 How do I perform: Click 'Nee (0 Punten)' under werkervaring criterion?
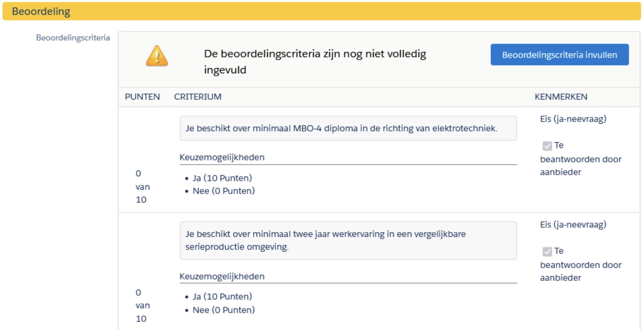click(224, 310)
